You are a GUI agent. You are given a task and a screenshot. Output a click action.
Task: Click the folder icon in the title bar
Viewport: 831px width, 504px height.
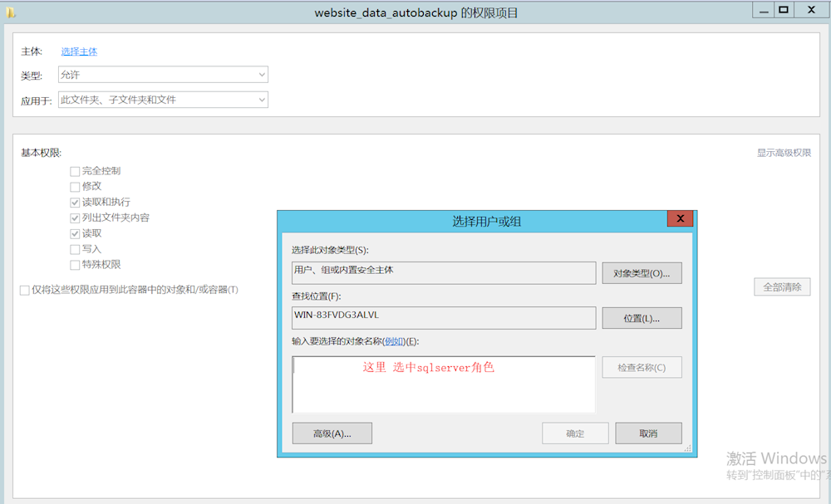(11, 12)
